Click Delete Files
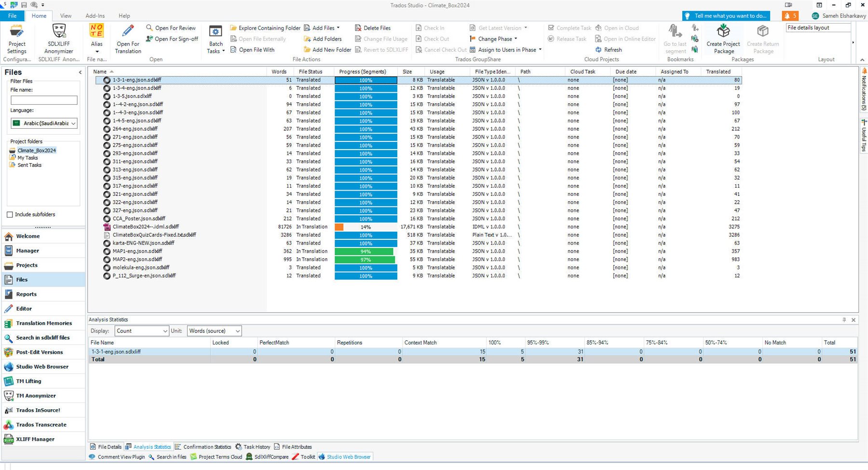This screenshot has height=470, width=868. 372,28
